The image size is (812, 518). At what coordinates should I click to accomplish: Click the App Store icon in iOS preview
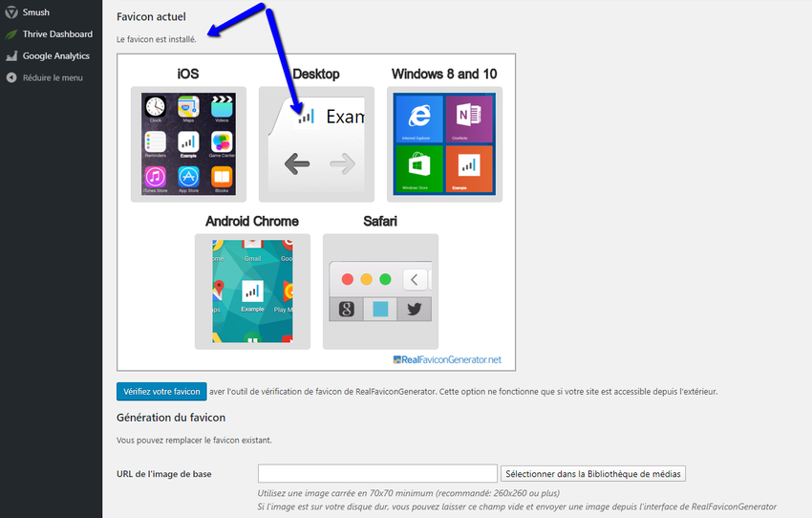(188, 177)
